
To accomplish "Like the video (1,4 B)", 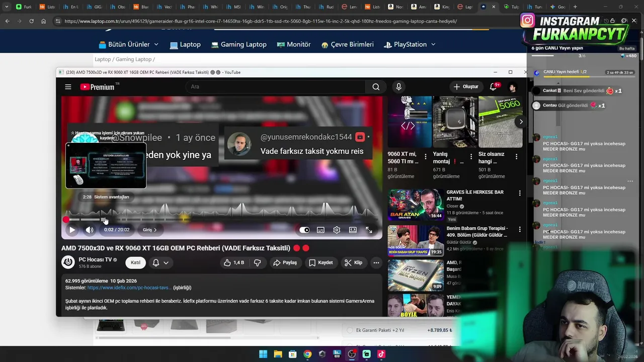I will coord(234,262).
